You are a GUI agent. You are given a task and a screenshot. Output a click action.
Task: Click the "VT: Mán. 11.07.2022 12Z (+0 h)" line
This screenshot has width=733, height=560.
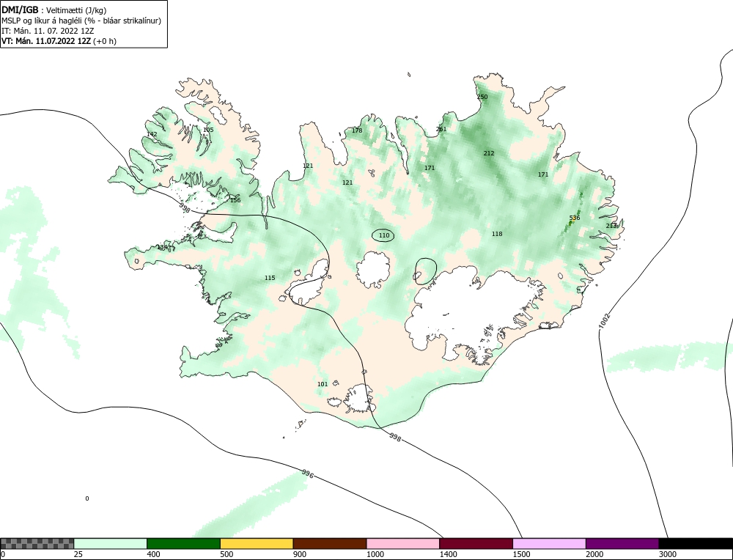[x=59, y=40]
